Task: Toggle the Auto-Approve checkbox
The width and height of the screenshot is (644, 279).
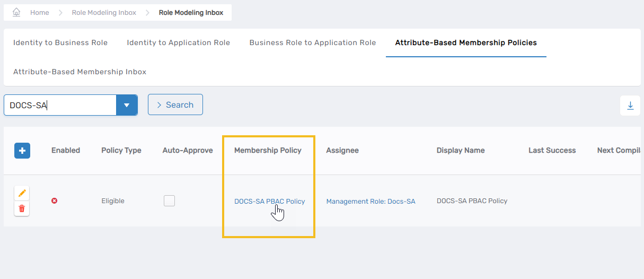Action: [x=169, y=201]
